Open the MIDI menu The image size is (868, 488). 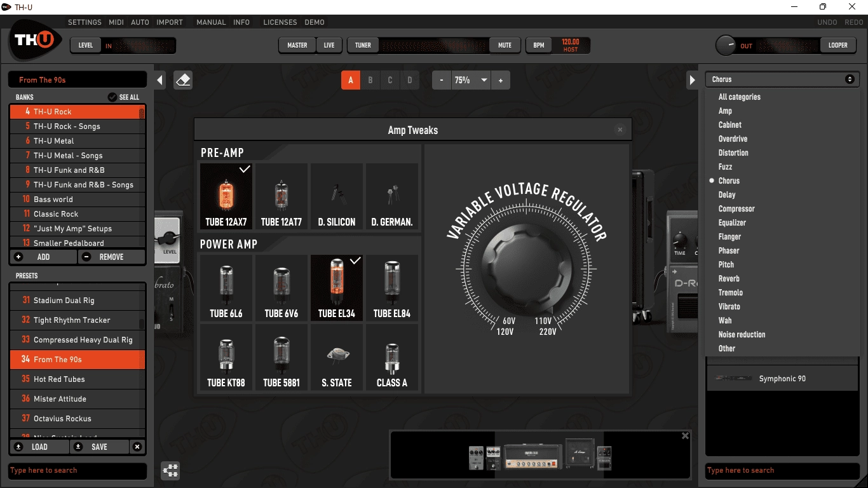pyautogui.click(x=116, y=22)
